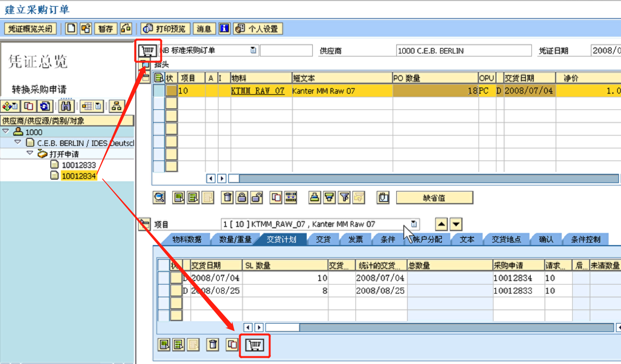
Task: Open the item selection dropdown for KTMM_RAW_07
Action: (413, 224)
